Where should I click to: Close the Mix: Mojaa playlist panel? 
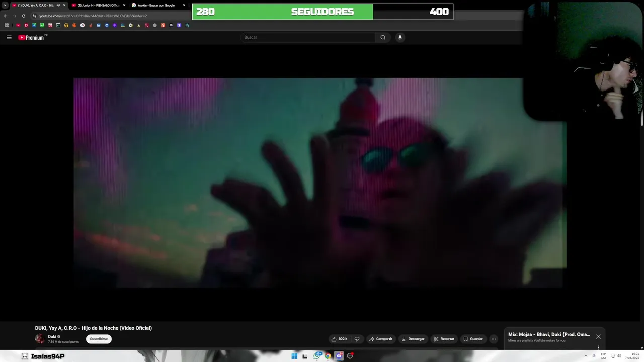598,337
